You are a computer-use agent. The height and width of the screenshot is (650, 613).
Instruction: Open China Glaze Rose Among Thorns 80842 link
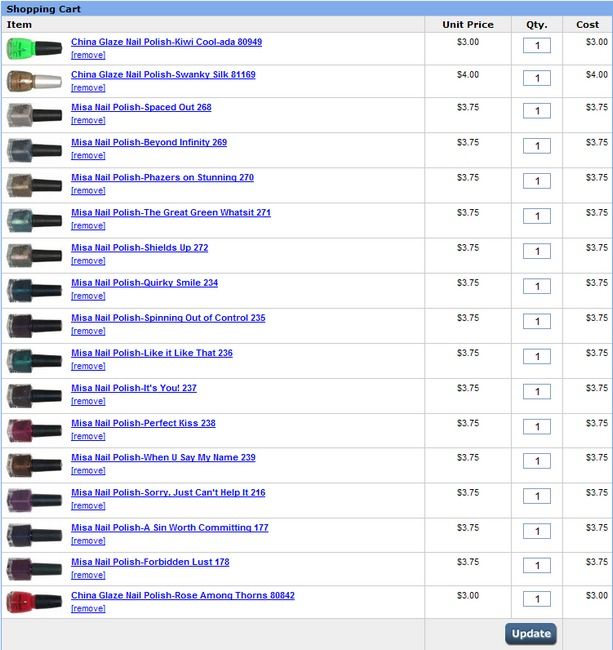tap(182, 595)
